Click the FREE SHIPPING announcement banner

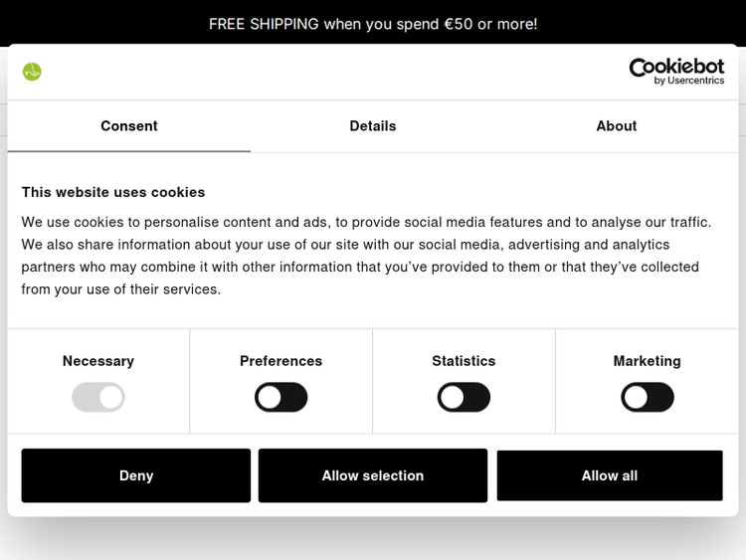(373, 24)
